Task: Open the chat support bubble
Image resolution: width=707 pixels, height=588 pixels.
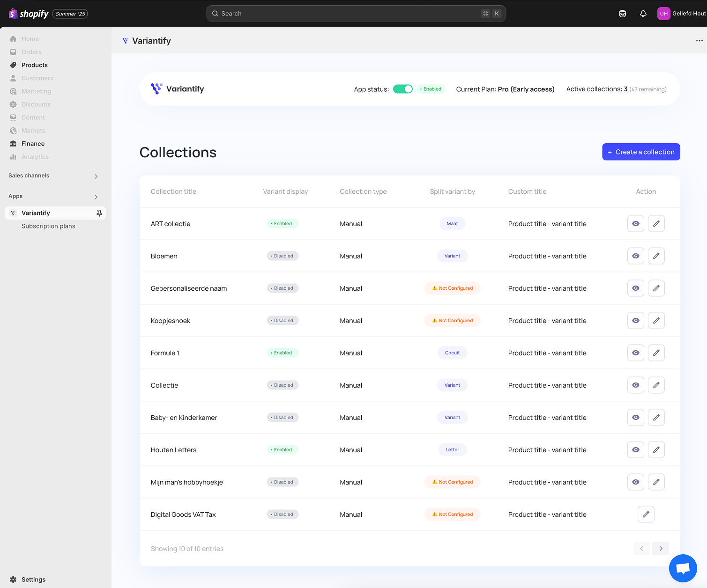Action: point(683,568)
